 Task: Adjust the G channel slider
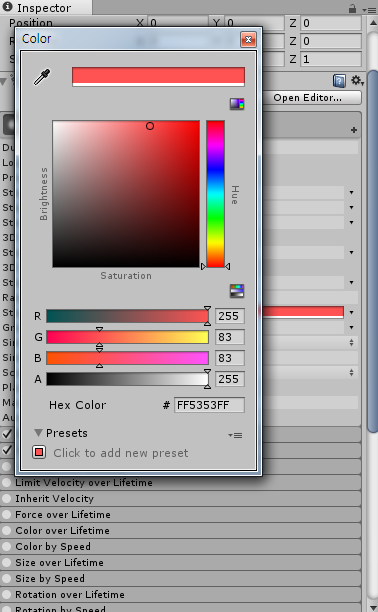point(127,337)
